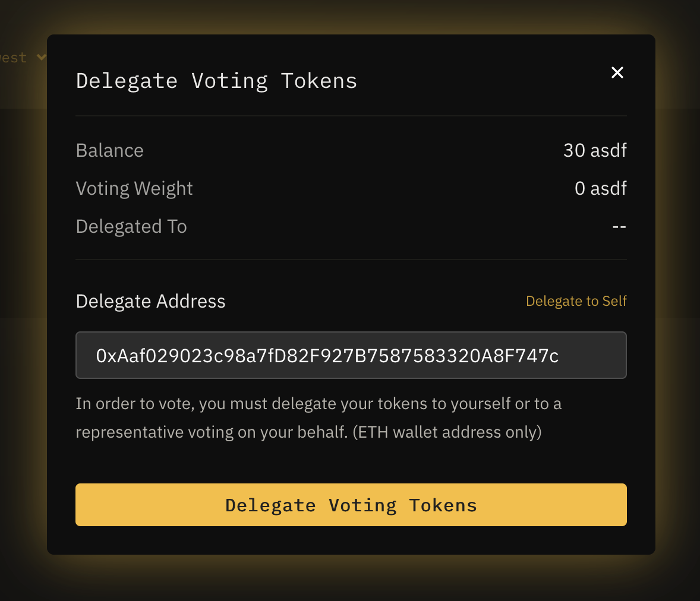Viewport: 700px width, 601px height.
Task: Click the partially hidden 'est' menu text
Action: coord(14,58)
